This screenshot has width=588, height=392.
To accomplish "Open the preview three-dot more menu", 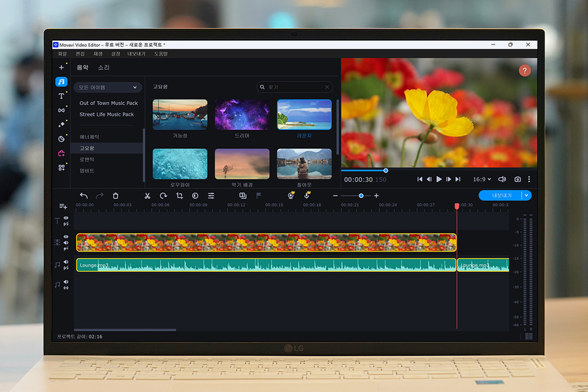I will (529, 179).
